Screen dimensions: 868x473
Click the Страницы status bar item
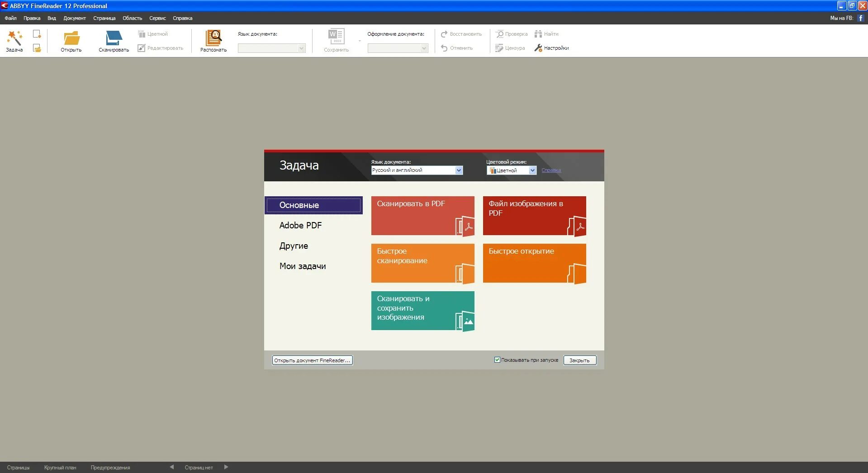pyautogui.click(x=18, y=468)
